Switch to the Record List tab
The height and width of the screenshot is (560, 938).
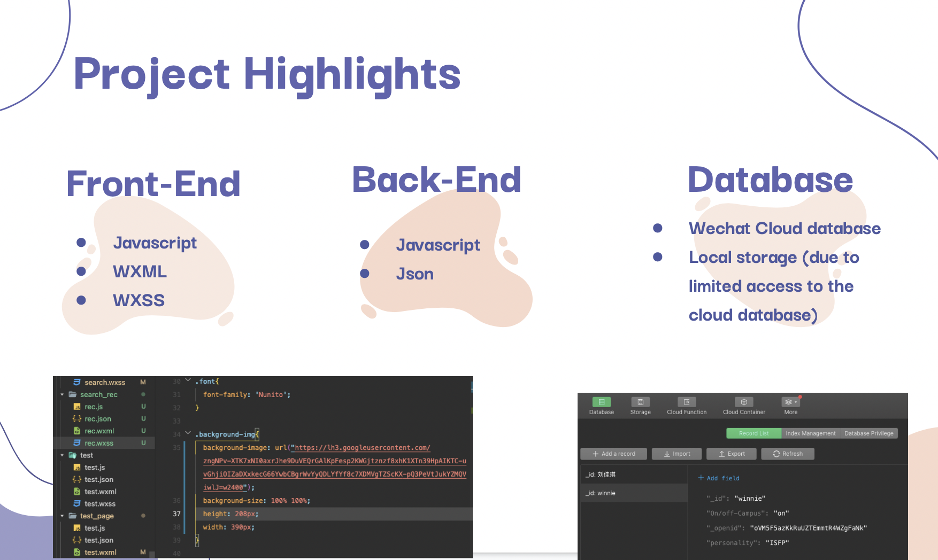click(x=754, y=433)
